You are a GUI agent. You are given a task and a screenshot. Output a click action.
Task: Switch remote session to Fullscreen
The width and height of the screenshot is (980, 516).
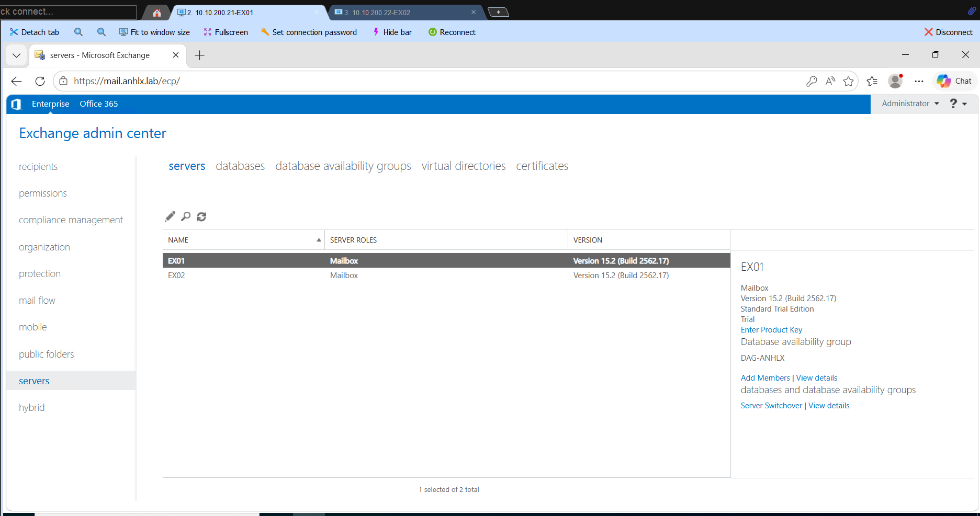point(226,32)
